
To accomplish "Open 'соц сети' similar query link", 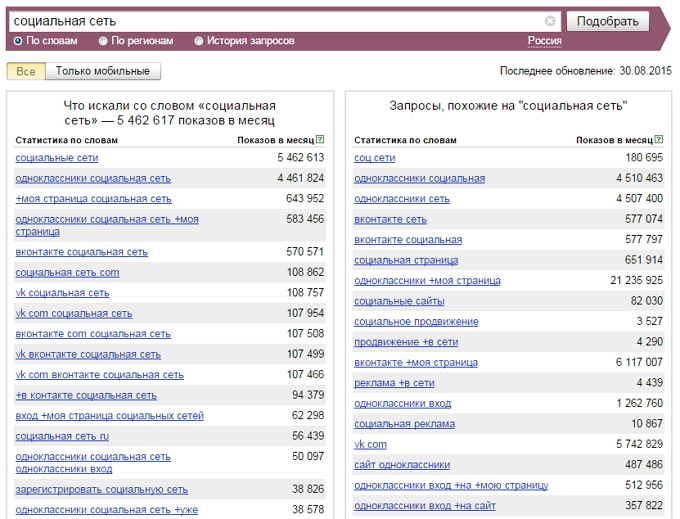I will (375, 158).
